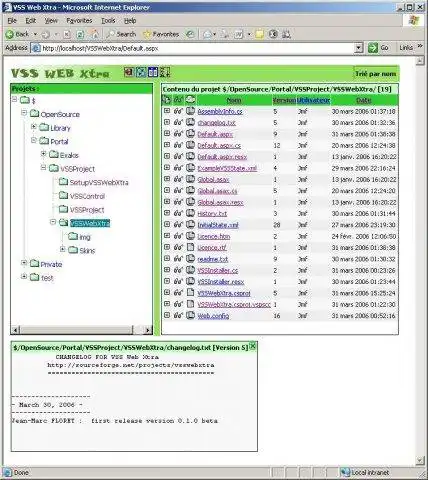Expand the Exalos tree node
This screenshot has height=480, width=428.
coord(43,154)
